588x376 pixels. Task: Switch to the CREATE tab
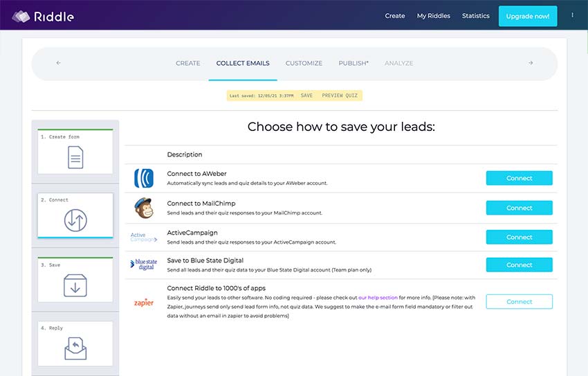point(188,64)
